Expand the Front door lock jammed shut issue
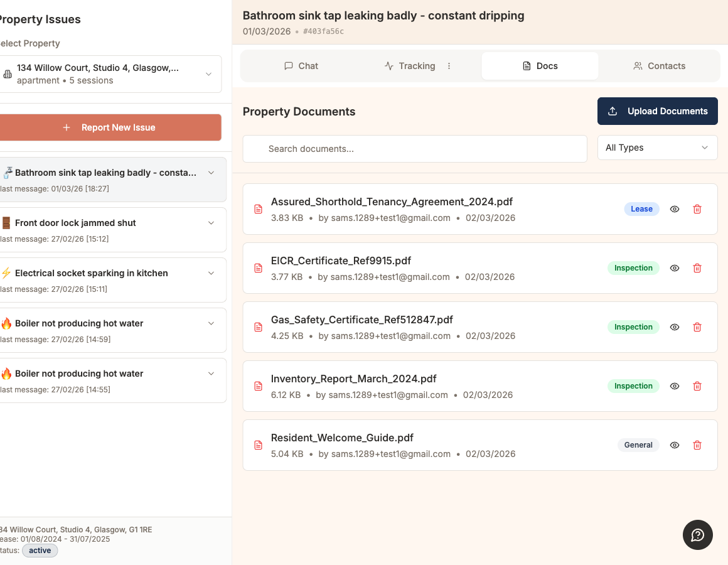Viewport: 728px width, 565px height. click(x=211, y=222)
